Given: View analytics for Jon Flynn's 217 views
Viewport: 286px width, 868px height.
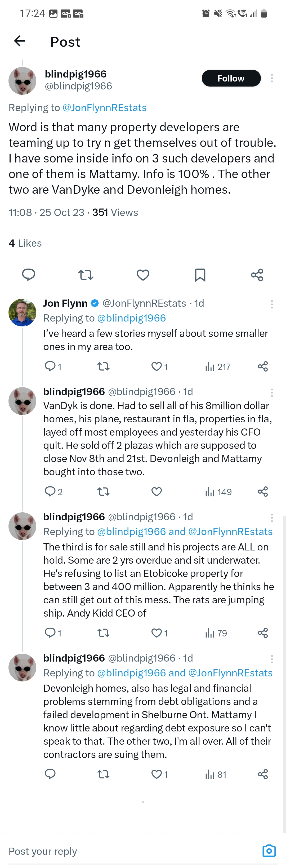Looking at the screenshot, I should pos(218,367).
